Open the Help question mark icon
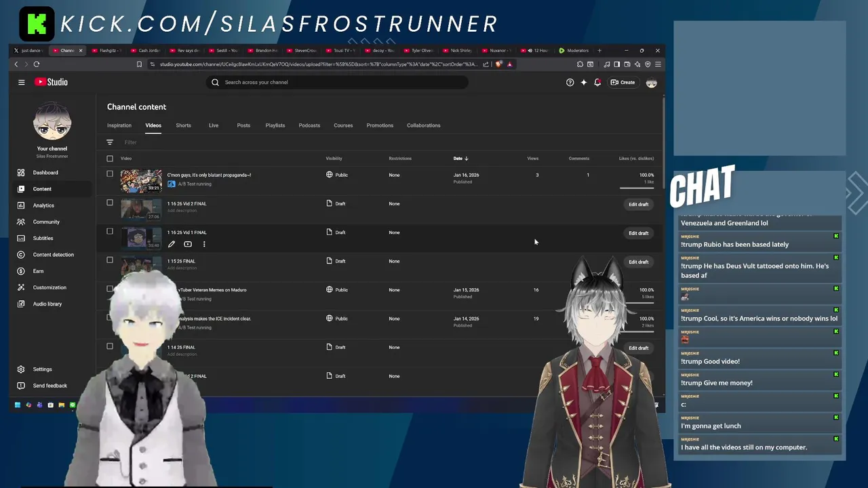 [570, 82]
